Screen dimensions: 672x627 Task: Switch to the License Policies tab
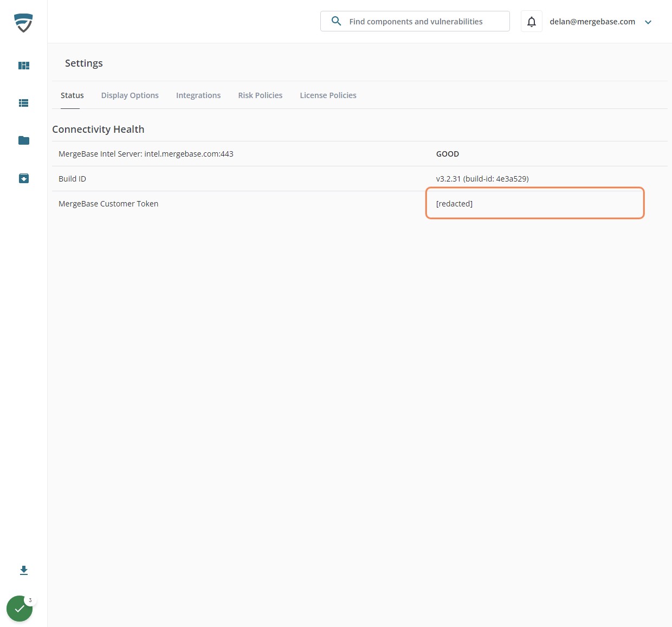pos(328,95)
